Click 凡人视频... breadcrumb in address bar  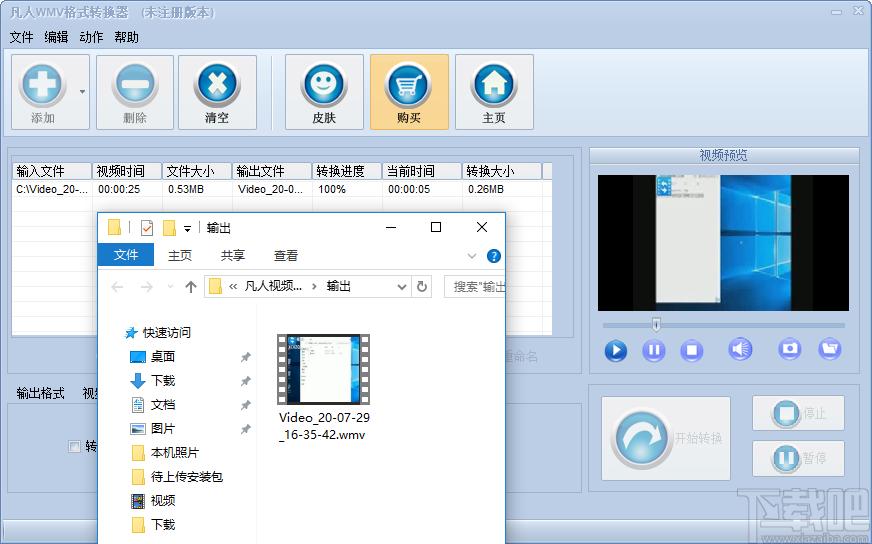(x=273, y=286)
